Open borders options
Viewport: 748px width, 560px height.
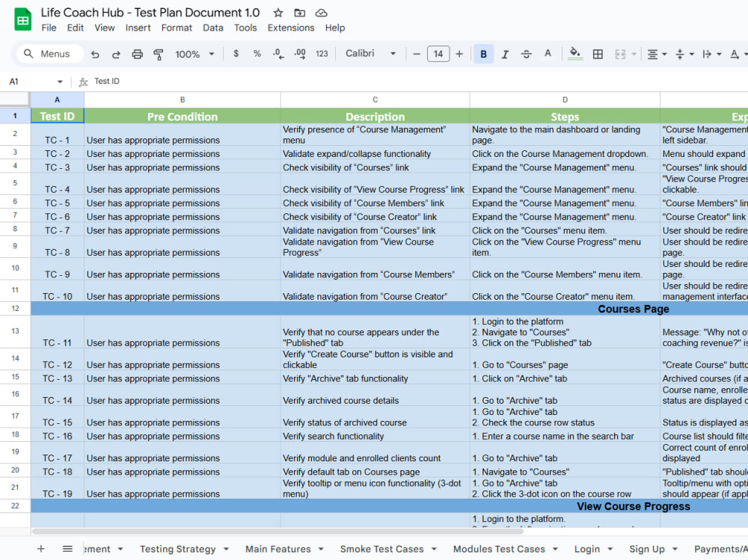[x=598, y=55]
